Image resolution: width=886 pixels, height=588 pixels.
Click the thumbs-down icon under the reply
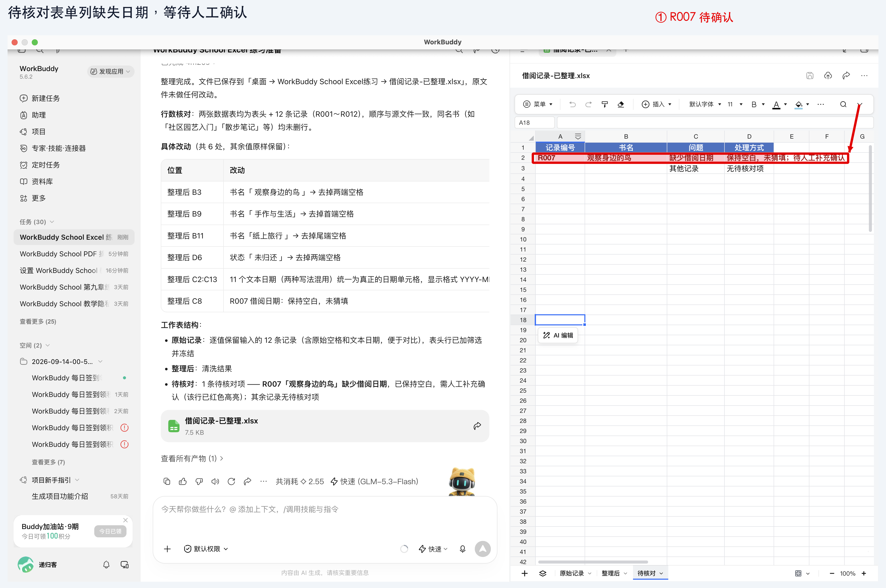pos(199,481)
